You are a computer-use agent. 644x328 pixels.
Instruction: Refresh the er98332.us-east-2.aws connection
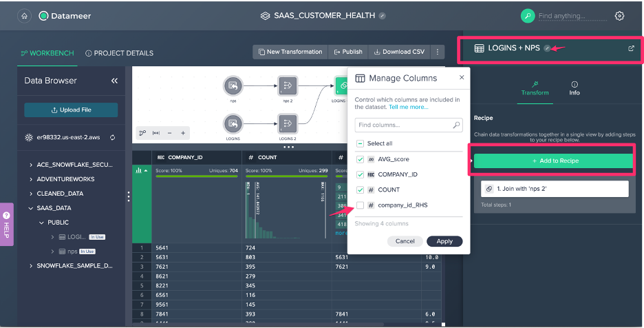(x=112, y=137)
